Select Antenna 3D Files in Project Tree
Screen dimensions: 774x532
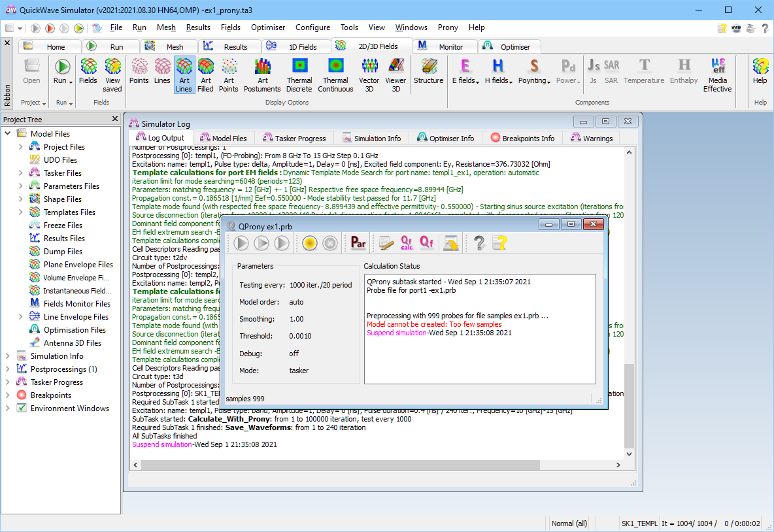72,343
